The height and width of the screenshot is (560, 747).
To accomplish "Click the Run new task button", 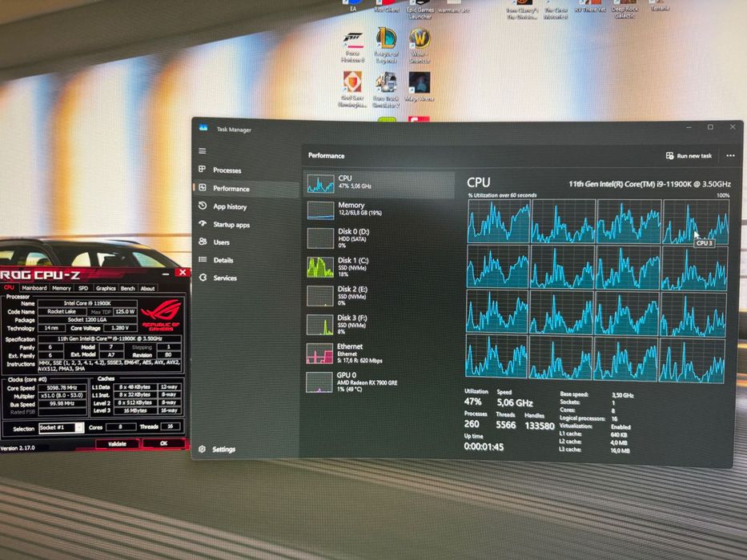I will pos(689,156).
